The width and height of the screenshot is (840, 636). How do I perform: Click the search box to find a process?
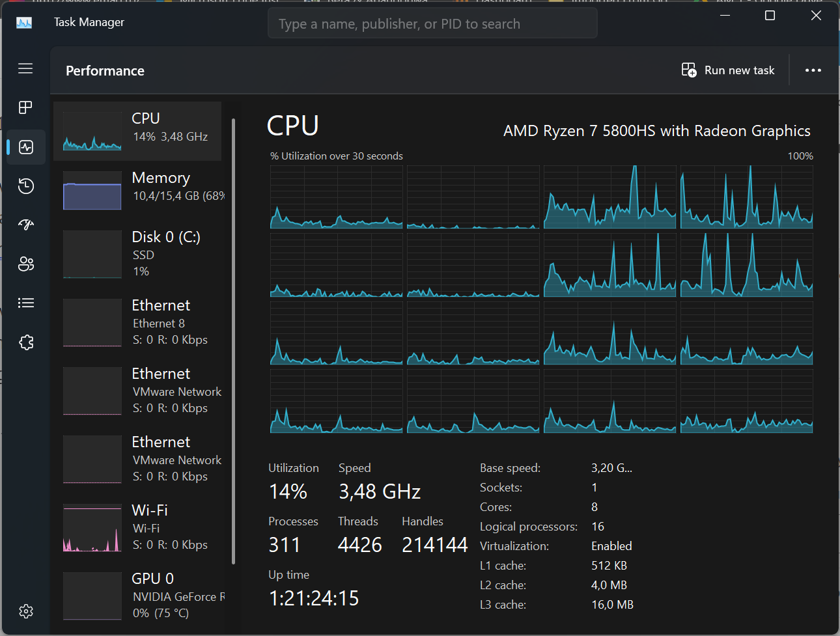432,23
